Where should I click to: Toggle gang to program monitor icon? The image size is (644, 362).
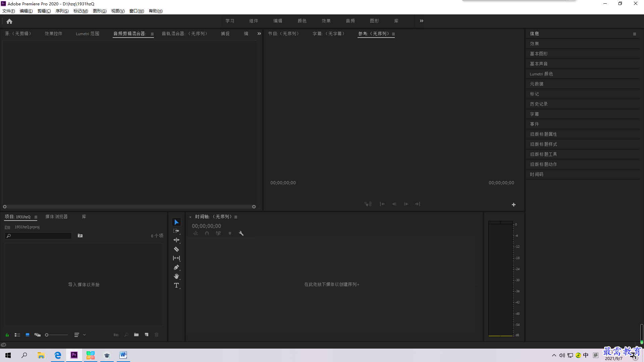tap(368, 204)
